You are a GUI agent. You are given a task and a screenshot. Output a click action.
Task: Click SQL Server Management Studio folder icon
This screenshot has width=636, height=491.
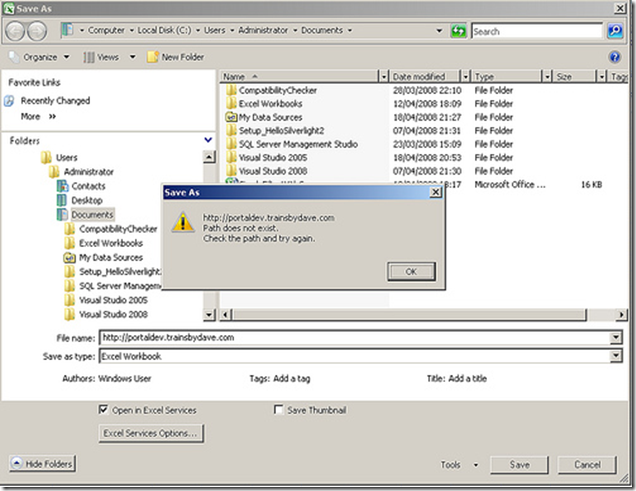231,144
